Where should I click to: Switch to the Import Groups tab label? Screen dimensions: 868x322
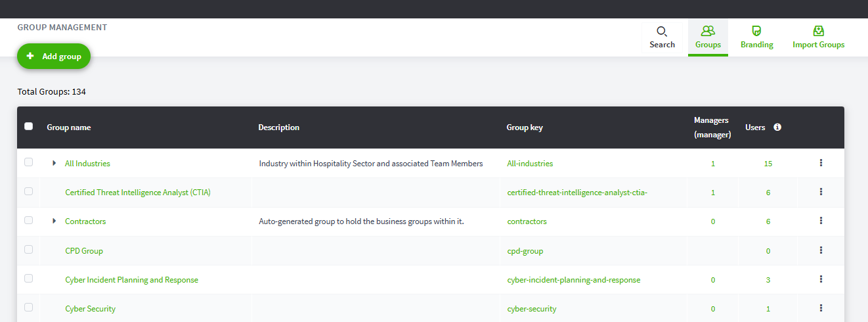818,45
